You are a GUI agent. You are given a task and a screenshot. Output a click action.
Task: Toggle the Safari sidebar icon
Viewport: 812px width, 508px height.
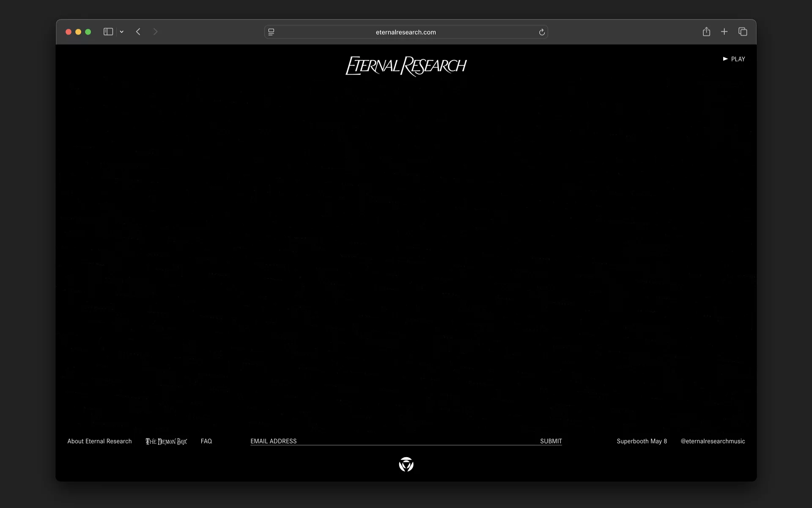click(x=108, y=32)
